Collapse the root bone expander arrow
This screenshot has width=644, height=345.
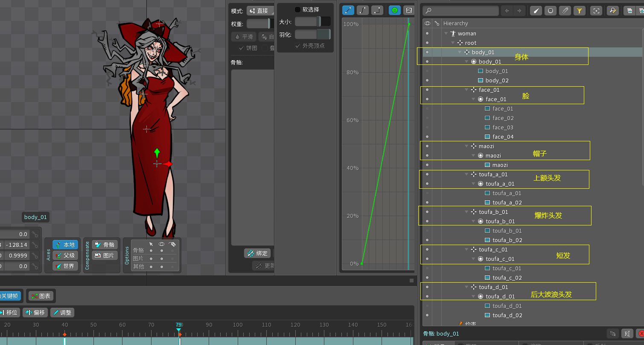[x=453, y=43]
